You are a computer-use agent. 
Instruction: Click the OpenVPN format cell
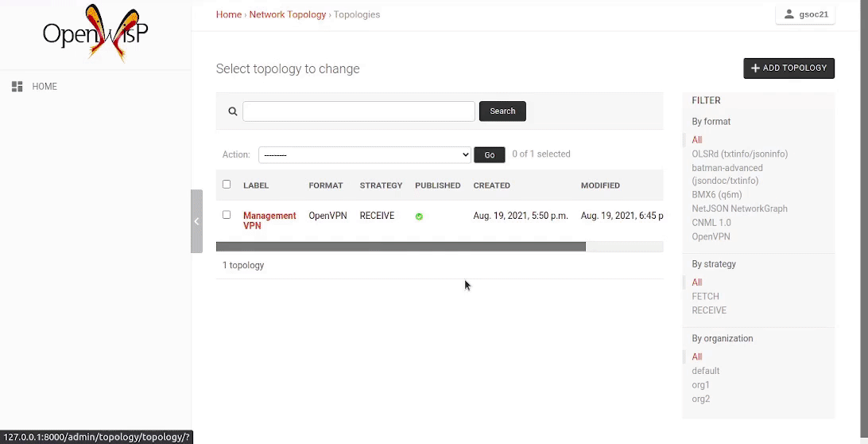(x=327, y=216)
